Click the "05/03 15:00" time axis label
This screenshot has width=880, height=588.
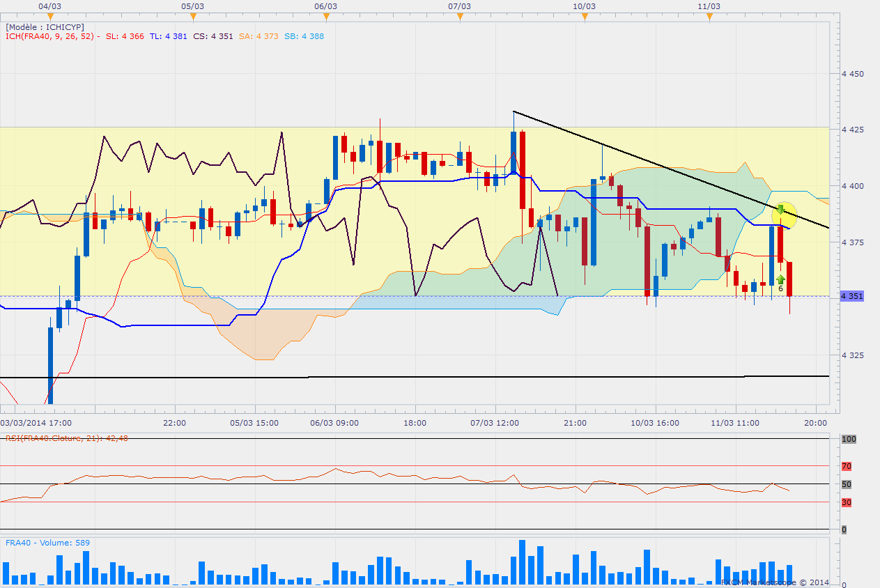click(x=254, y=422)
